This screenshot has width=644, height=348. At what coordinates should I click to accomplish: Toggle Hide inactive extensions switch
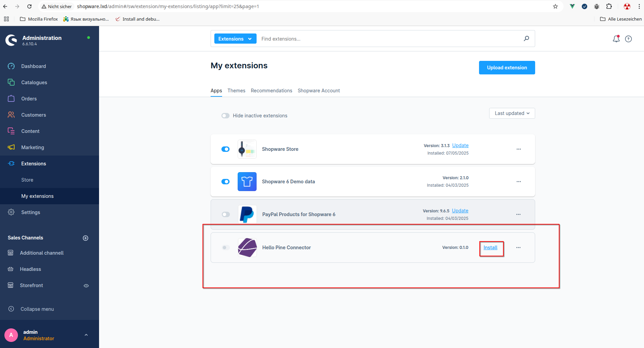pos(225,116)
